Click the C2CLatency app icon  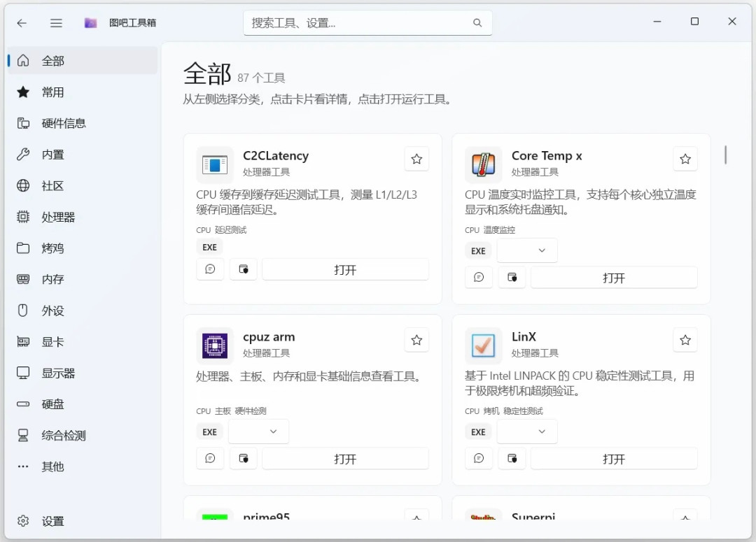click(215, 165)
